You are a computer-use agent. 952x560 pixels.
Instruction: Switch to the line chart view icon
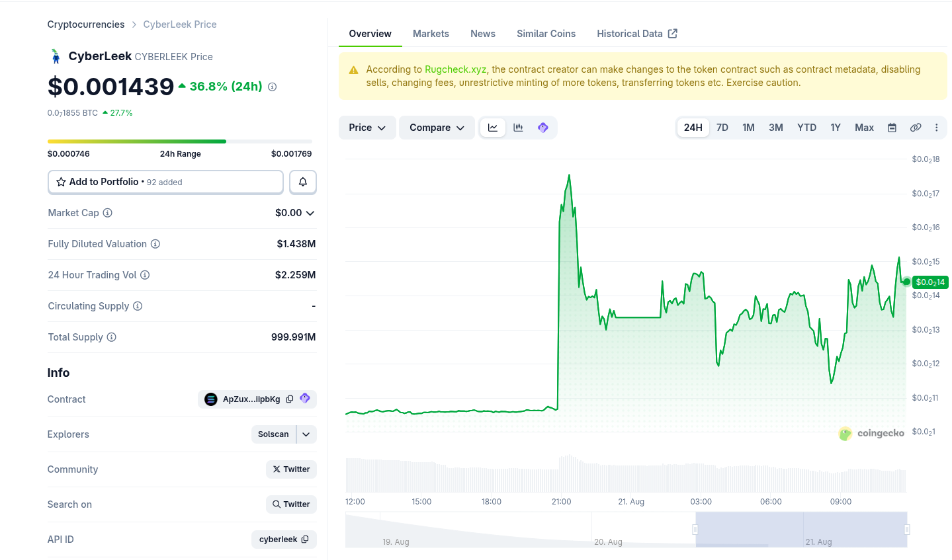point(493,128)
